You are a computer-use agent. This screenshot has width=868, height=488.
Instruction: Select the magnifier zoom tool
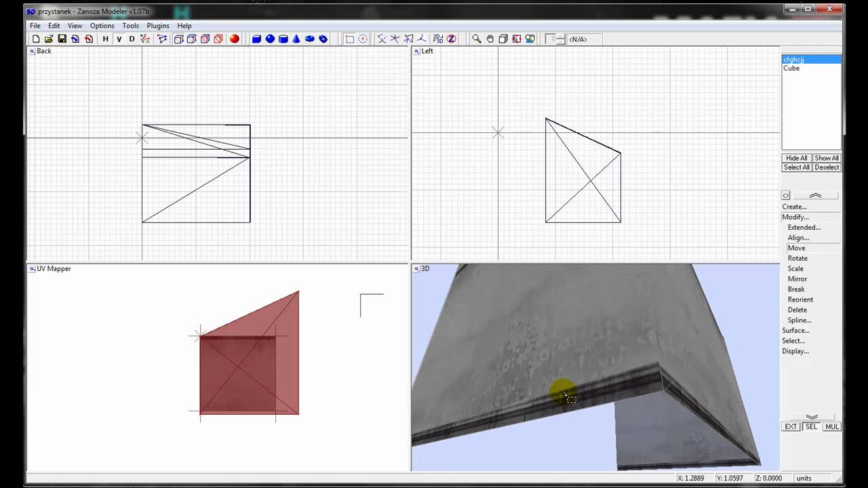[x=477, y=39]
